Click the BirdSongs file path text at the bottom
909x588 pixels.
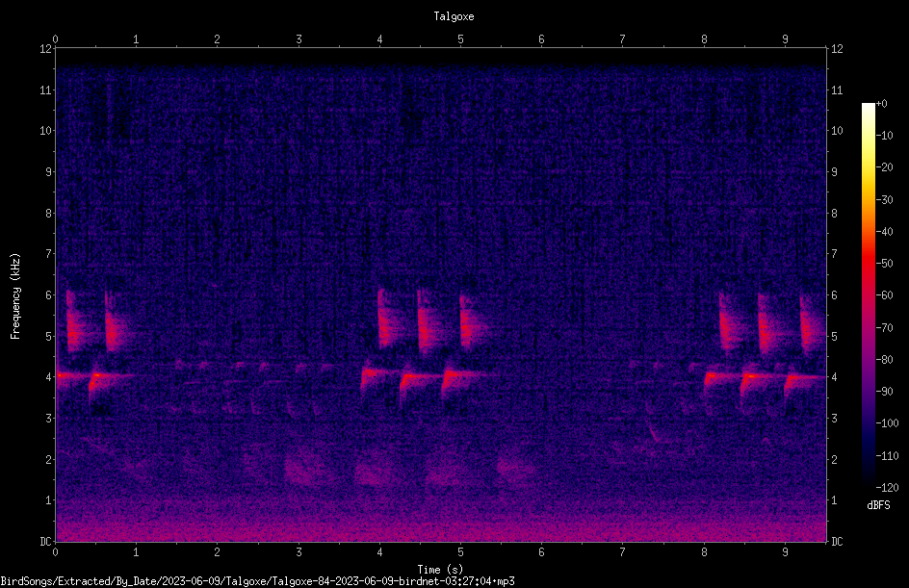[x=257, y=581]
